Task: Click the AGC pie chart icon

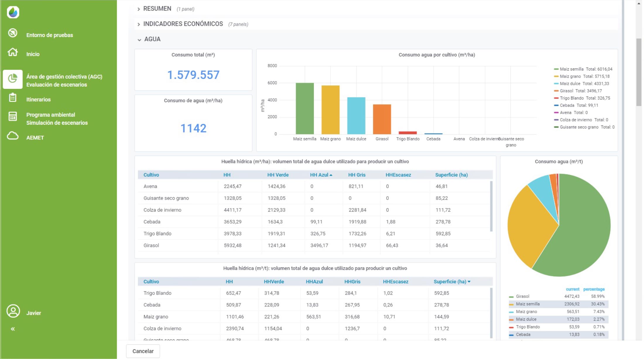Action: pos(13,79)
